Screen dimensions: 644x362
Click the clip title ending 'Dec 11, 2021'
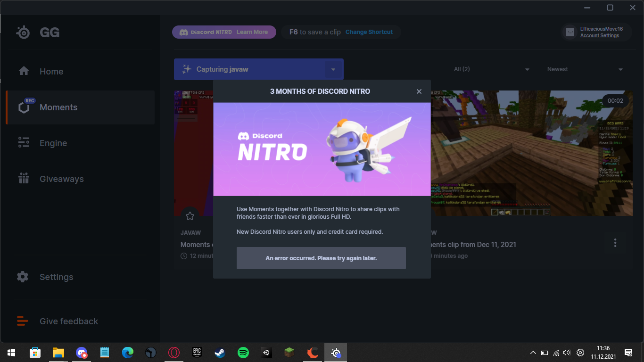(x=473, y=245)
